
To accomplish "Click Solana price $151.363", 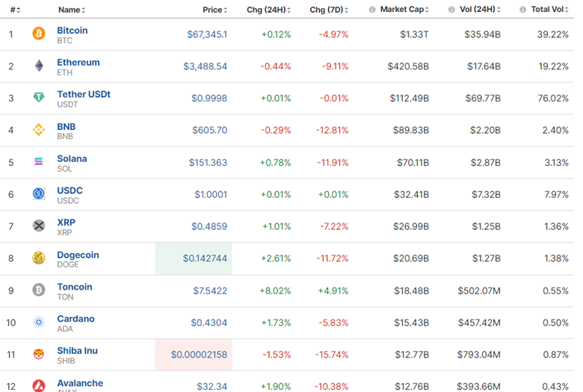I will [x=208, y=163].
